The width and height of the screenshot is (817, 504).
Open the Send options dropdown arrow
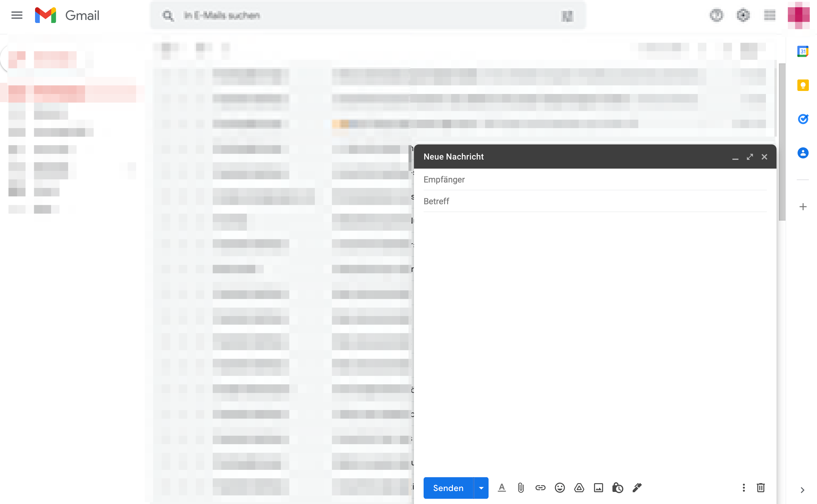(481, 488)
